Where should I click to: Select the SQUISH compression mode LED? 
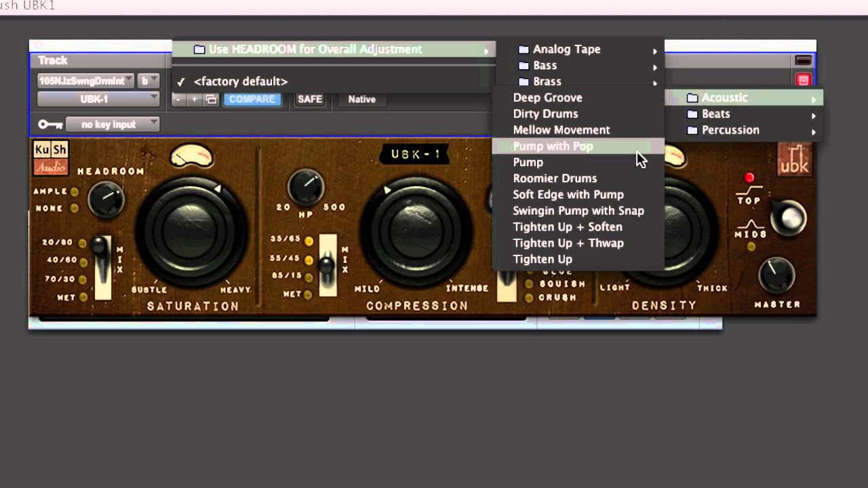click(x=529, y=284)
